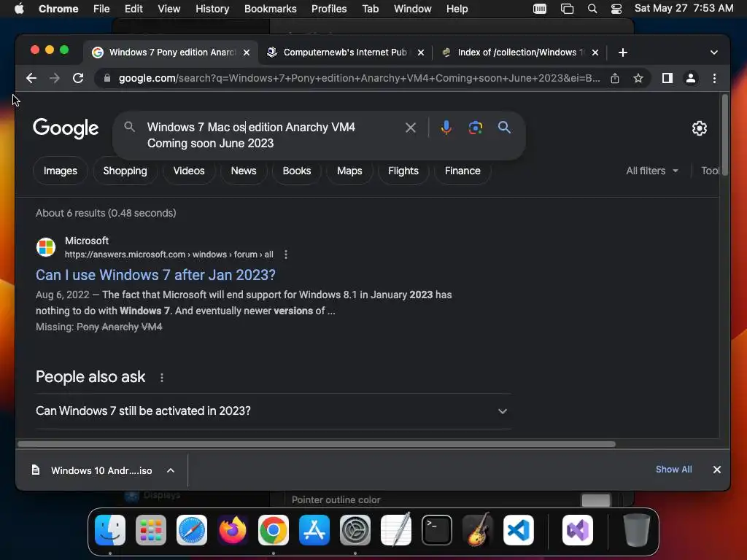
Task: Open App Store from the Dock
Action: (x=314, y=530)
